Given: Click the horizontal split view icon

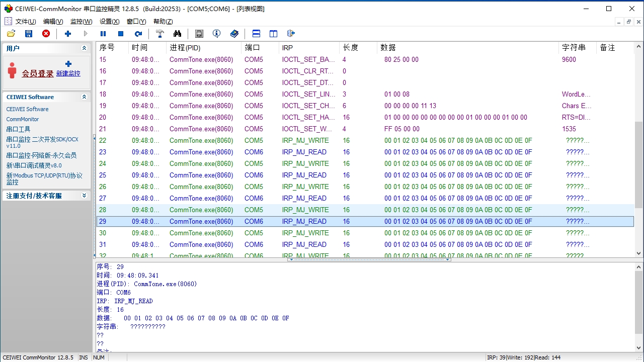Looking at the screenshot, I should [x=256, y=34].
